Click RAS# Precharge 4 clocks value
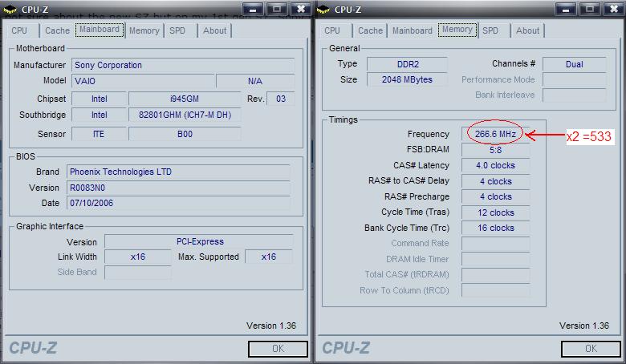626x364 pixels. point(495,196)
